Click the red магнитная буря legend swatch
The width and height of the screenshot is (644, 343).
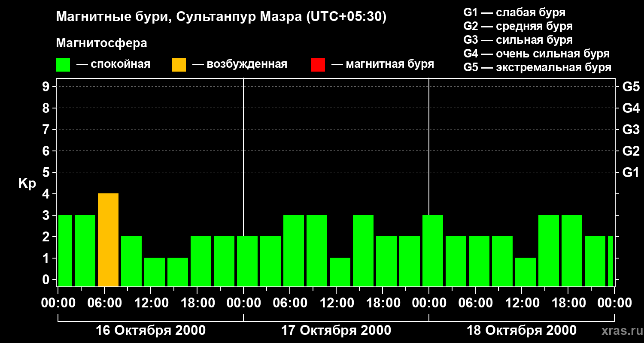(x=318, y=64)
